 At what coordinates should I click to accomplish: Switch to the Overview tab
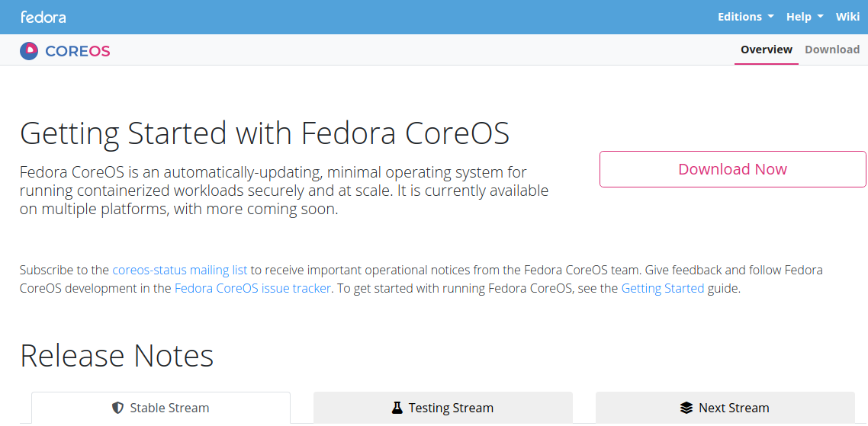(767, 50)
